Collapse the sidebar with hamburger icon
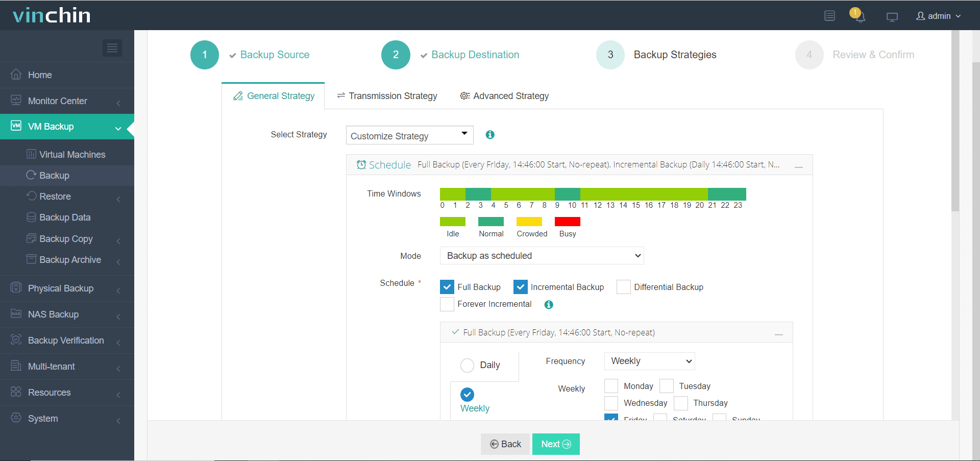This screenshot has height=461, width=980. 112,48
